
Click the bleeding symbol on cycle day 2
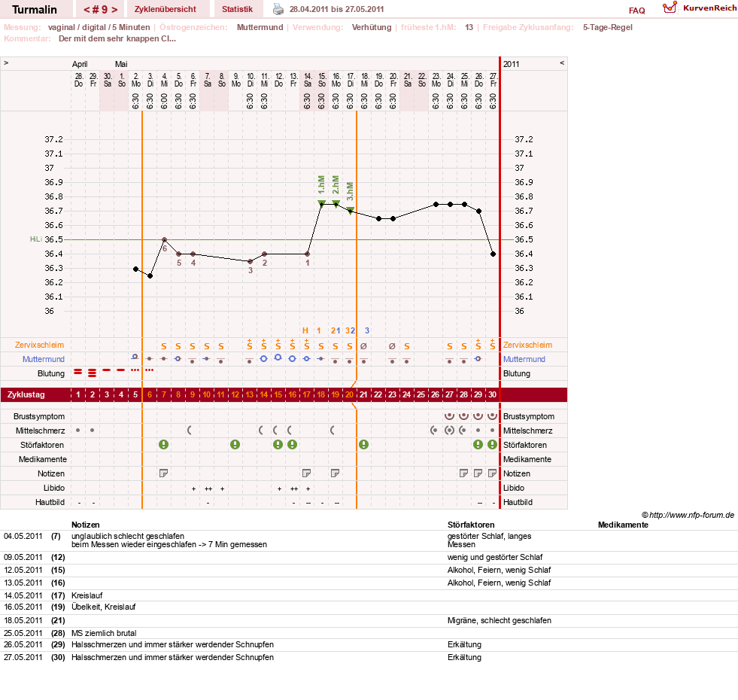point(93,373)
